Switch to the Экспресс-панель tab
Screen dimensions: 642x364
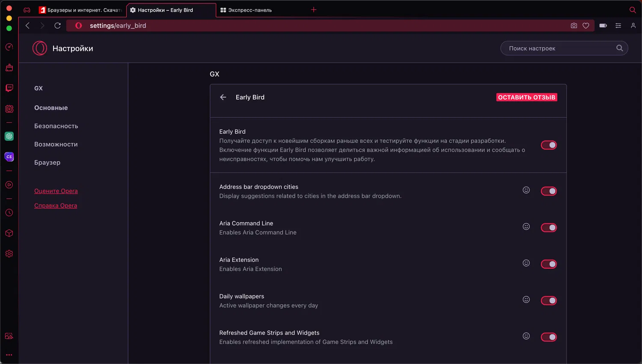pos(250,10)
